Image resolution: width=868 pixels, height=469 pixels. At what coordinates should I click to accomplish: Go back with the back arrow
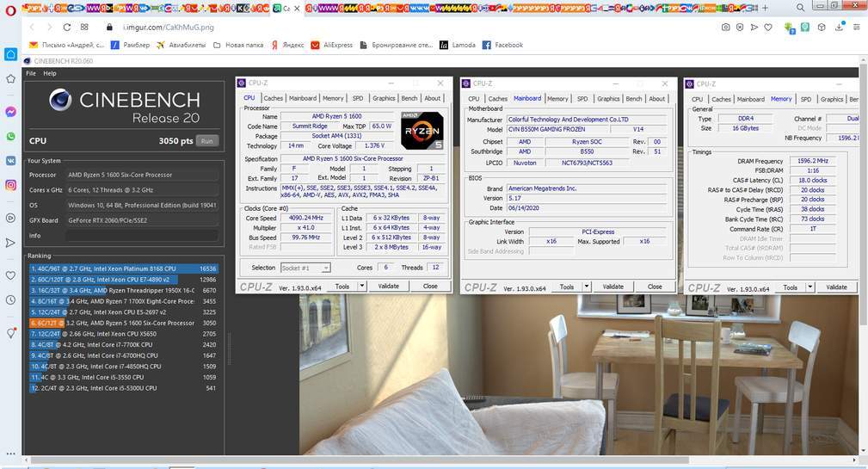pos(32,28)
